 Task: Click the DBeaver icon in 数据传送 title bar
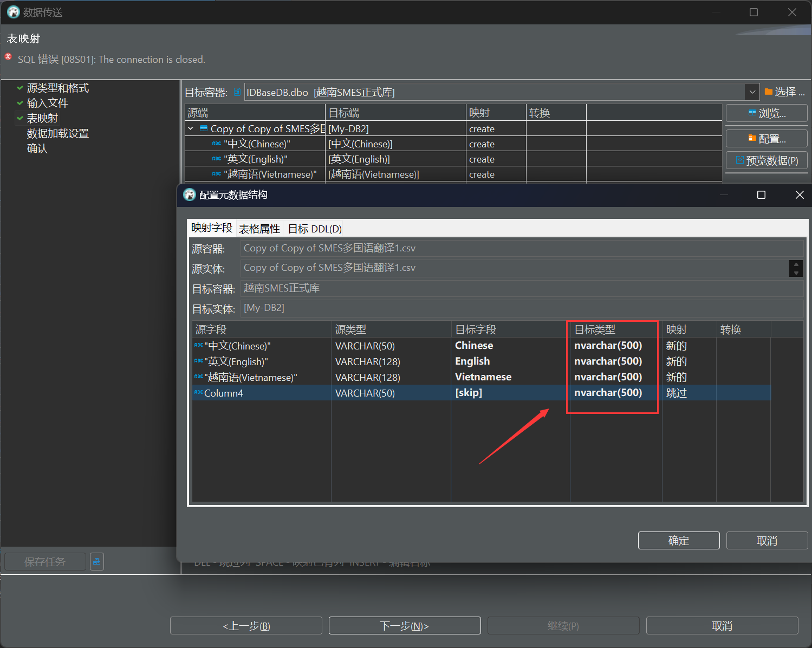pos(13,12)
